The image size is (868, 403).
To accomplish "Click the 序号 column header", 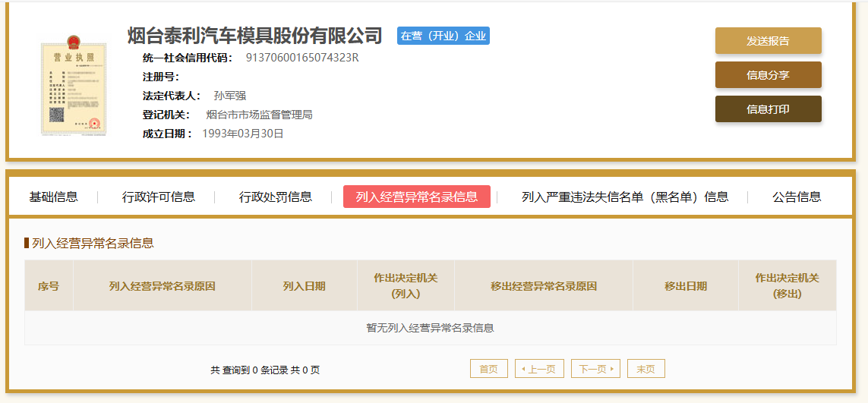I will 49,286.
